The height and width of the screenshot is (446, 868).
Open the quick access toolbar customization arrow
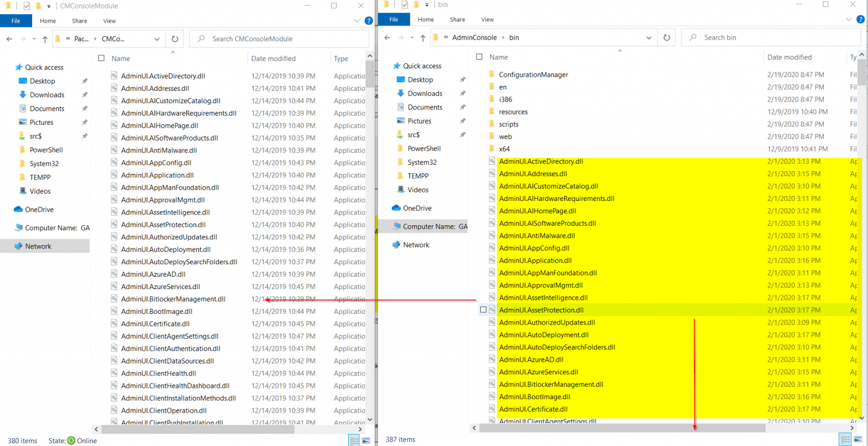49,5
